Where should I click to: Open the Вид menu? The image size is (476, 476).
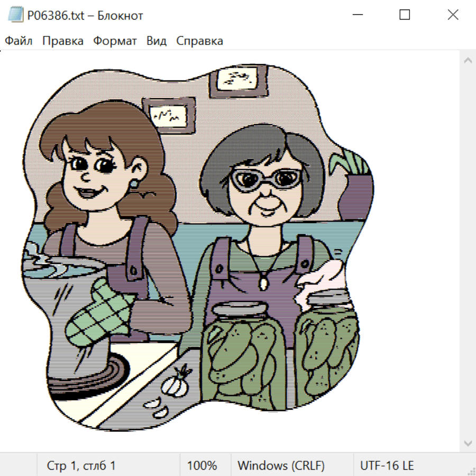[x=156, y=41]
